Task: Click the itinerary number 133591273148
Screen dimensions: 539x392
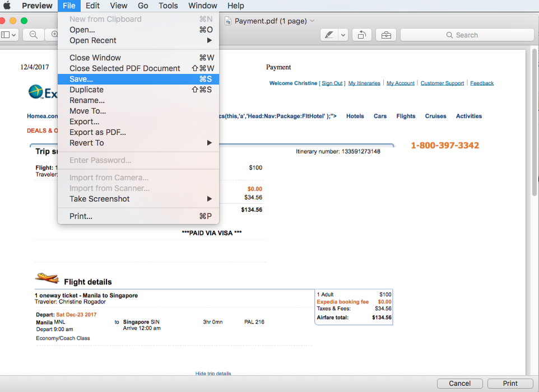Action: tap(361, 152)
